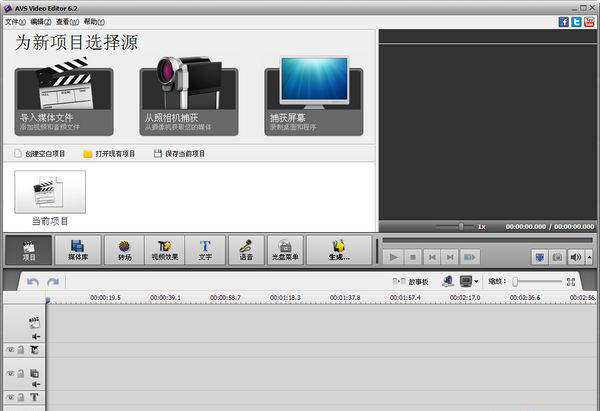Open the 查看 menu
The width and height of the screenshot is (600, 411).
tap(67, 22)
